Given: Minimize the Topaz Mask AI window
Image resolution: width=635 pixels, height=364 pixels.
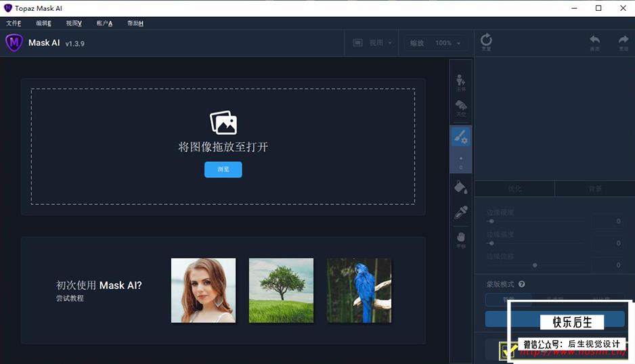Looking at the screenshot, I should (x=574, y=8).
